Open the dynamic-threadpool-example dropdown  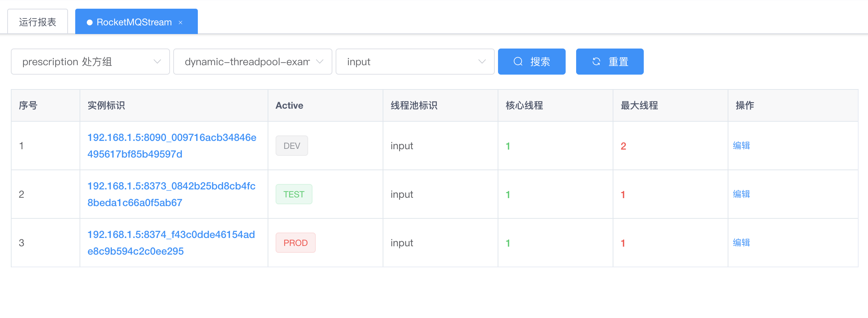(x=253, y=62)
